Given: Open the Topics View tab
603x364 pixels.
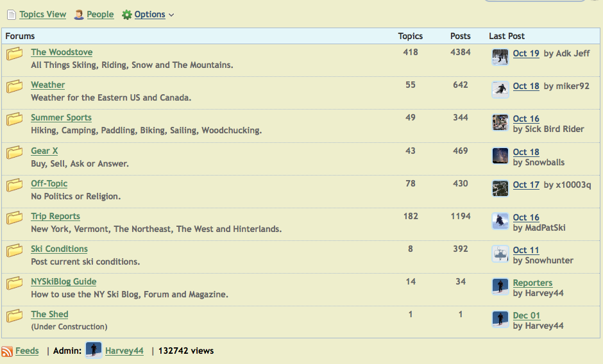Looking at the screenshot, I should (x=42, y=14).
